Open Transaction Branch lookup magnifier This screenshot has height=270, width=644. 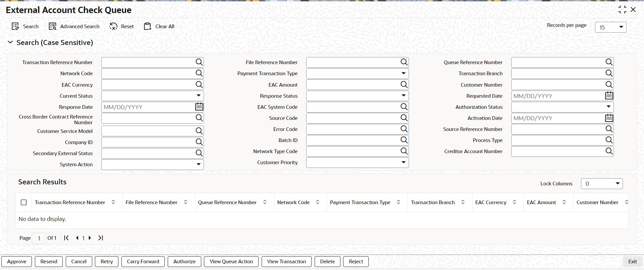point(609,73)
